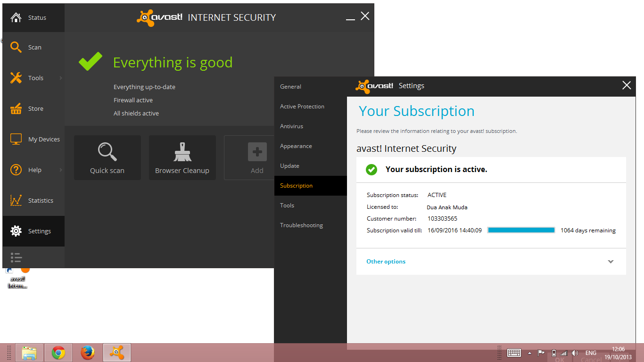644x362 pixels.
Task: Click green active subscription check icon
Action: 372,170
